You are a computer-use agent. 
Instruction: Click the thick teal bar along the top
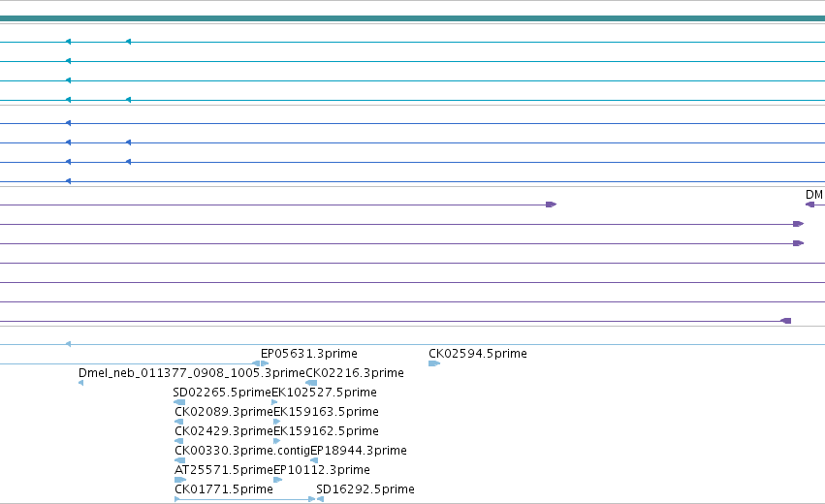(413, 18)
